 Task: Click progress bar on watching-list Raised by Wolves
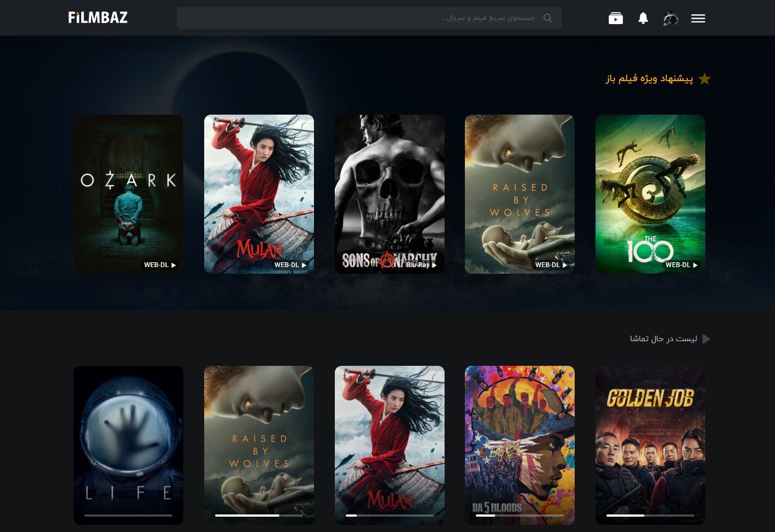[259, 516]
